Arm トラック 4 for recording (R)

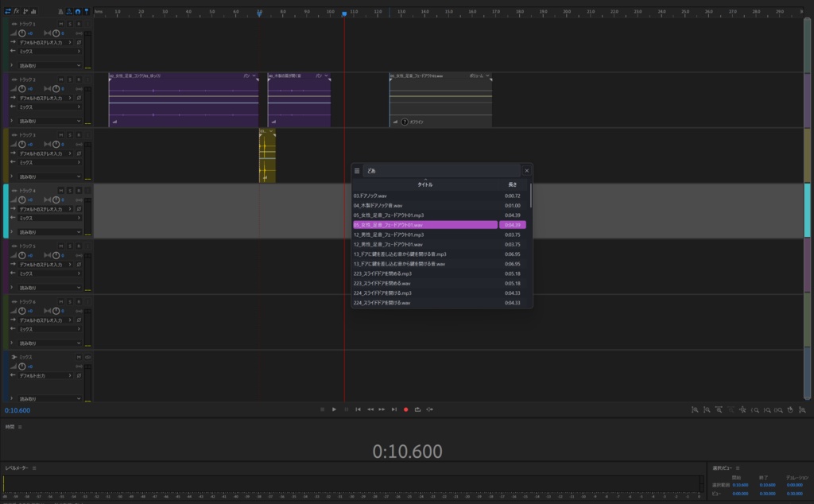pos(79,191)
